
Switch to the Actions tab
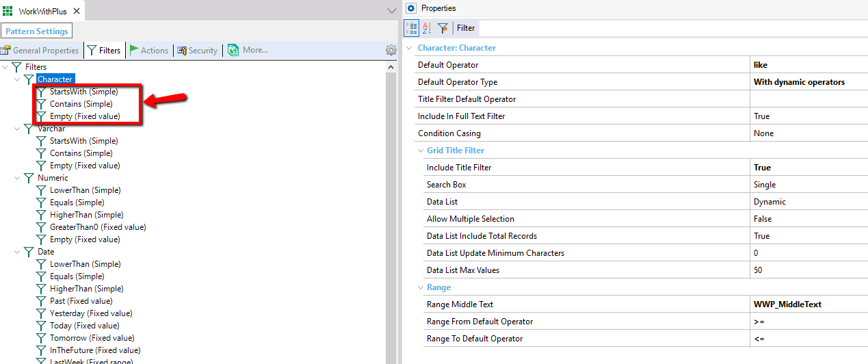[148, 50]
